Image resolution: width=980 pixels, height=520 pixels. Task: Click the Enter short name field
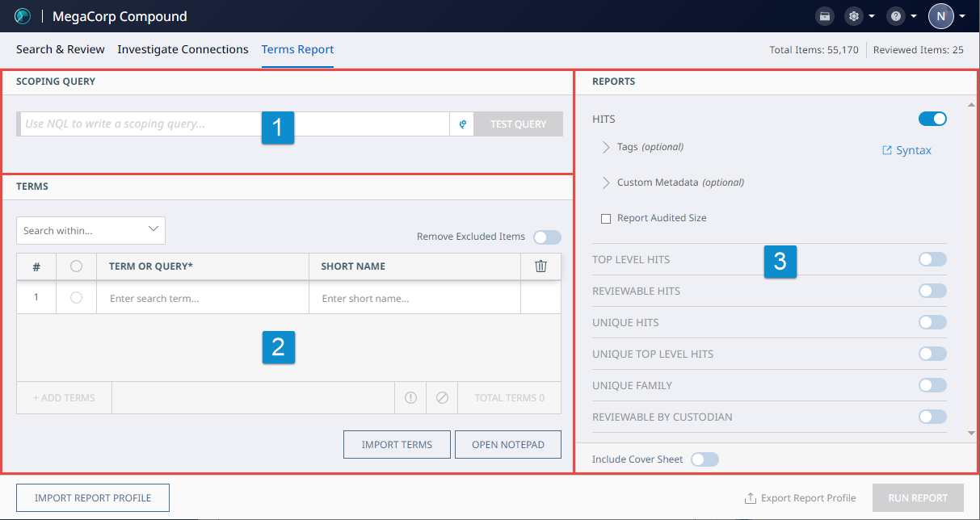(414, 298)
